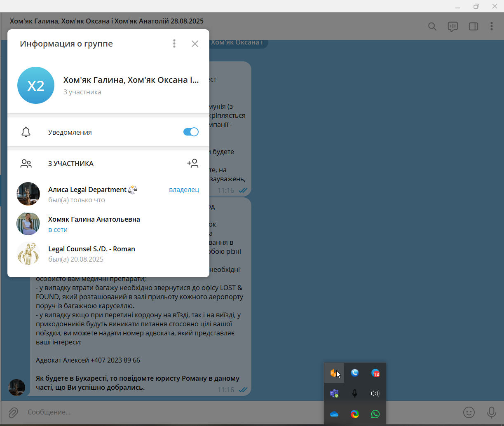Open the emoji picker smiley icon

469,412
